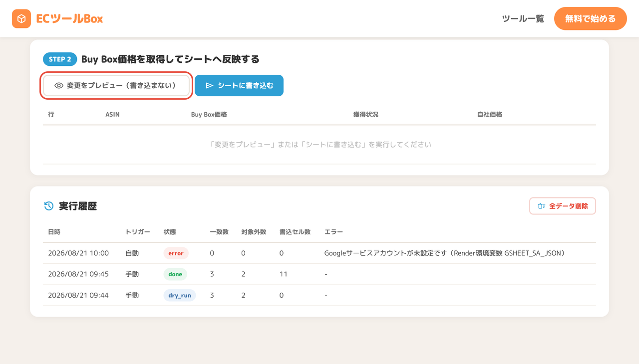
Task: Click the エラー column header
Action: [x=333, y=232]
